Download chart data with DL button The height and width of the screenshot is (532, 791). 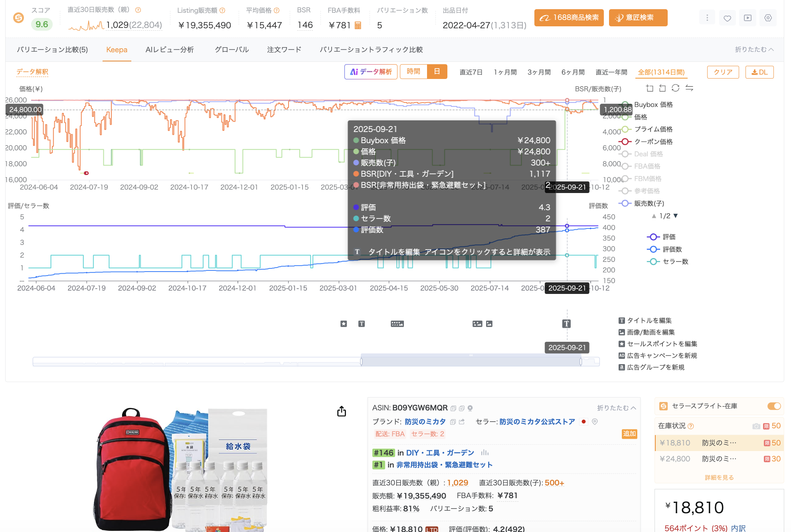point(759,72)
